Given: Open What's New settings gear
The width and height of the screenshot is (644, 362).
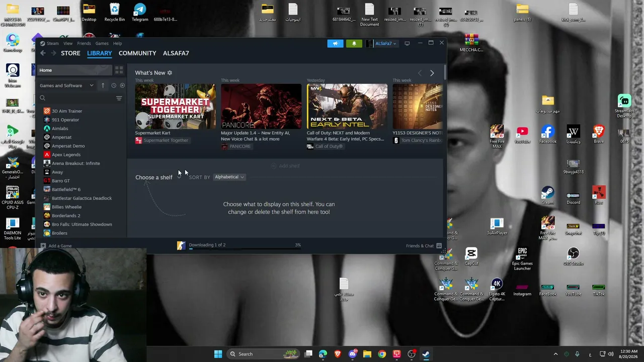Looking at the screenshot, I should point(170,73).
